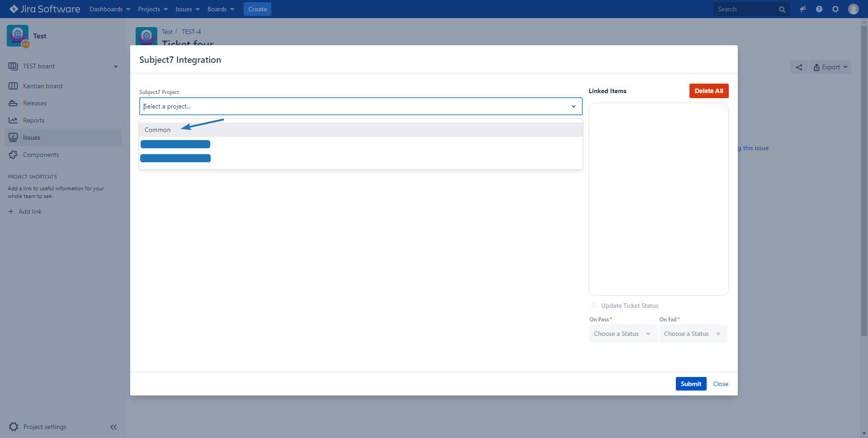This screenshot has height=438, width=868.
Task: Click the share issue icon
Action: click(799, 67)
